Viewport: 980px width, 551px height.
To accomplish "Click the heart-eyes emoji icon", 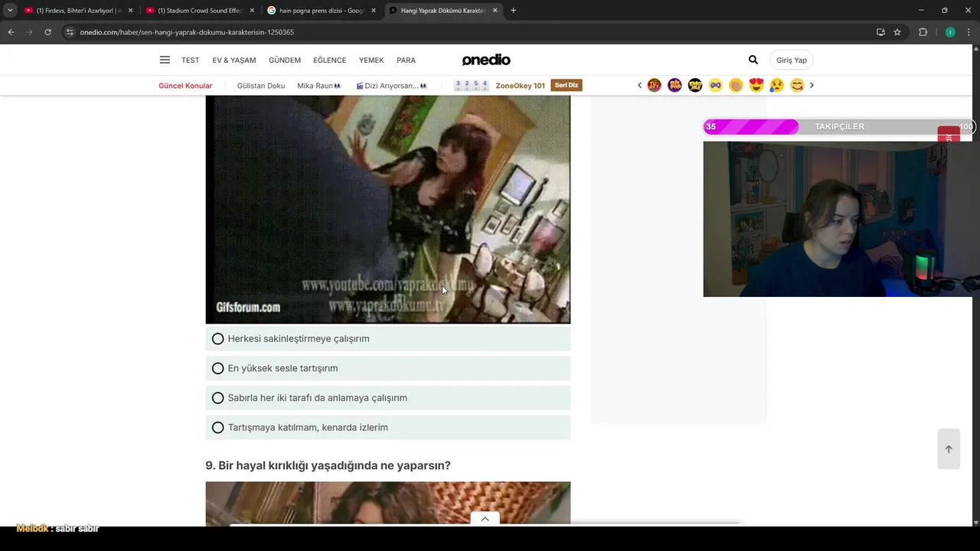I will (x=756, y=86).
